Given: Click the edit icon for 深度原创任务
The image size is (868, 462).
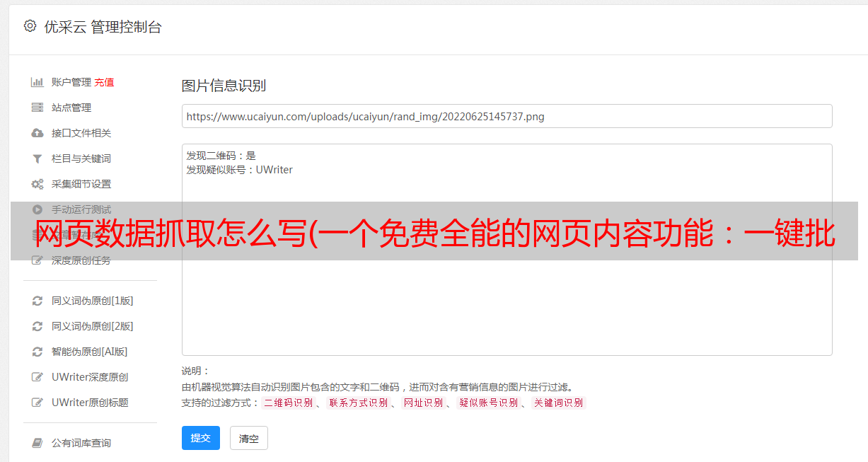Looking at the screenshot, I should point(37,260).
